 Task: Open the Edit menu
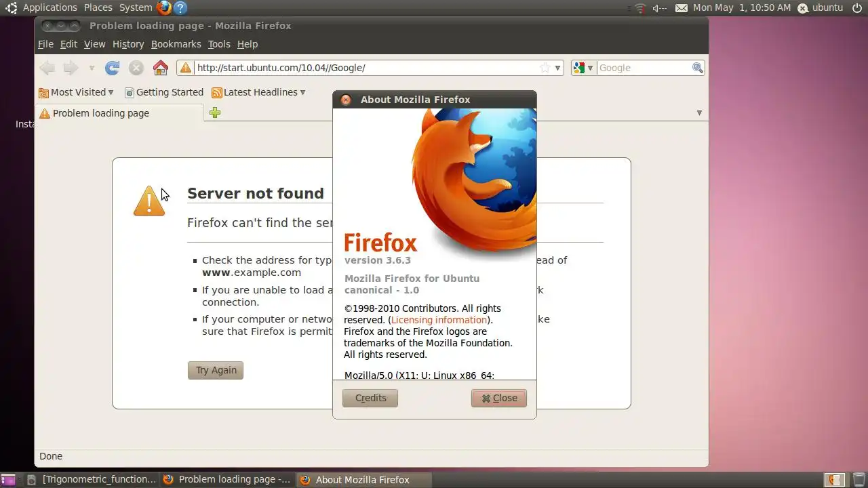68,44
